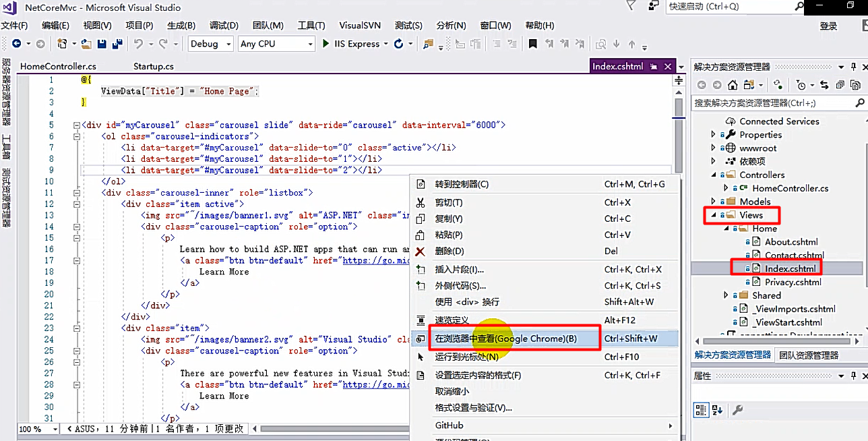Switch to 团队资源管理器 tab
This screenshot has width=868, height=441.
pyautogui.click(x=809, y=355)
